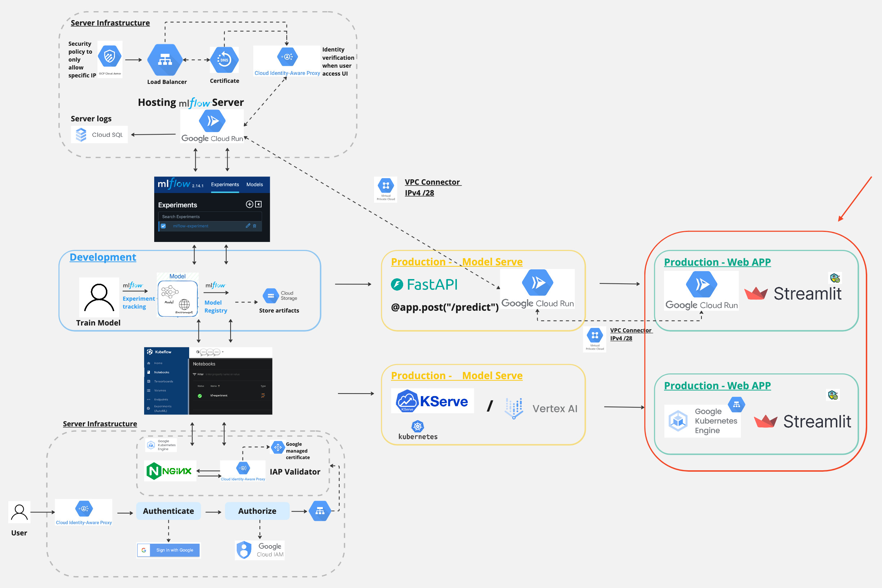The image size is (882, 588).
Task: Click the Development heading link
Action: pos(103,257)
